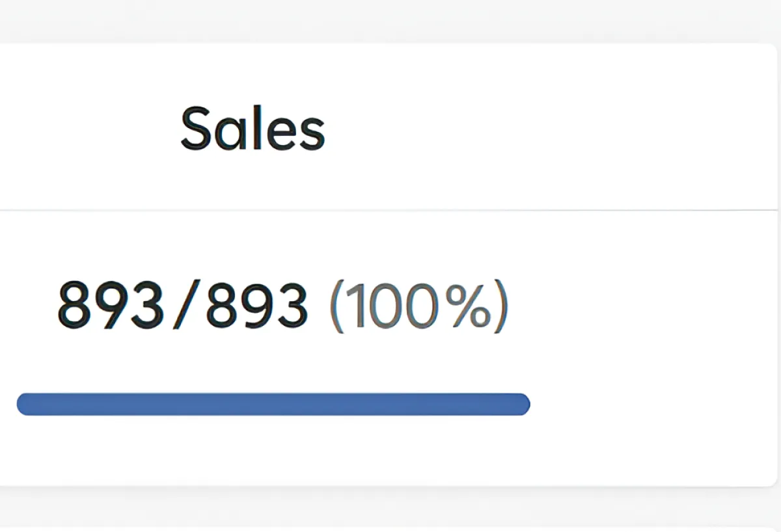Screen dimensions: 781x532
Task: Click the middle of the blue progress bar
Action: pyautogui.click(x=273, y=405)
